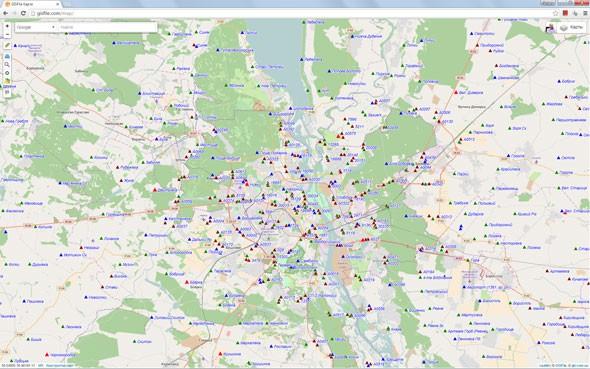Select the pencil drawing tool

coord(7,45)
